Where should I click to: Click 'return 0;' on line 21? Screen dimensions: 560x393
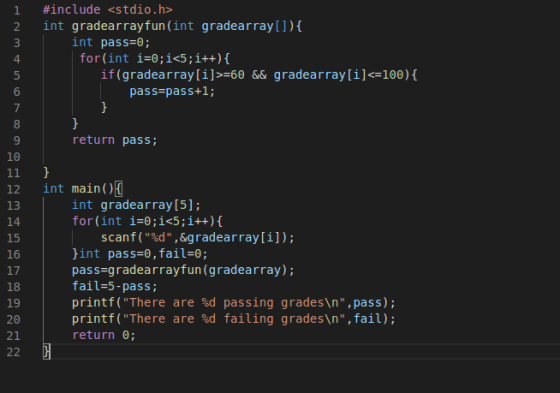coord(104,335)
